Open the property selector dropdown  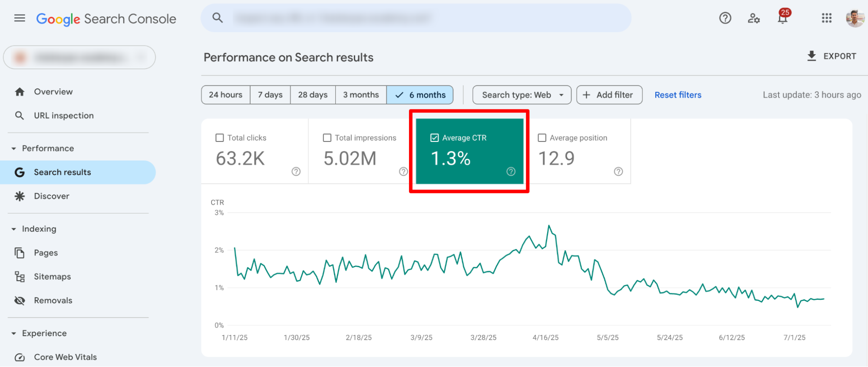79,57
